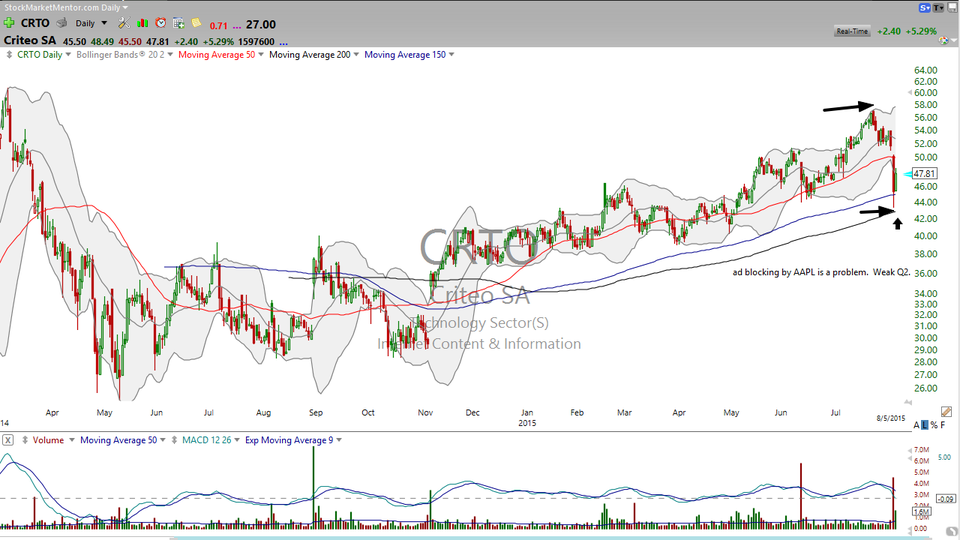Open white arrow dropdown beside palette icon
Image resolution: width=960 pixels, height=540 pixels.
click(953, 42)
